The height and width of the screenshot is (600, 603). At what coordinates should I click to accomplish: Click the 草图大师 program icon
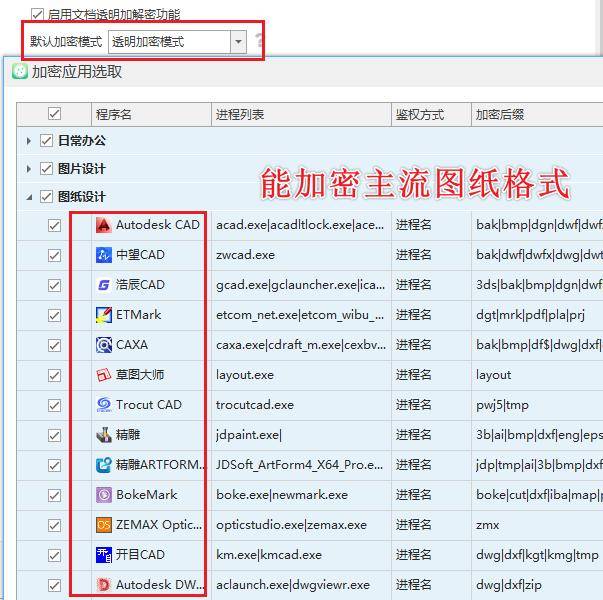(103, 375)
